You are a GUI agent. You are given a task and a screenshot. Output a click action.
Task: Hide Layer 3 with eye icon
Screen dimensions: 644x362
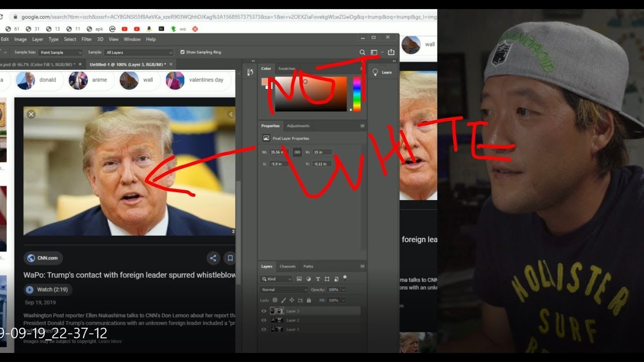(264, 311)
